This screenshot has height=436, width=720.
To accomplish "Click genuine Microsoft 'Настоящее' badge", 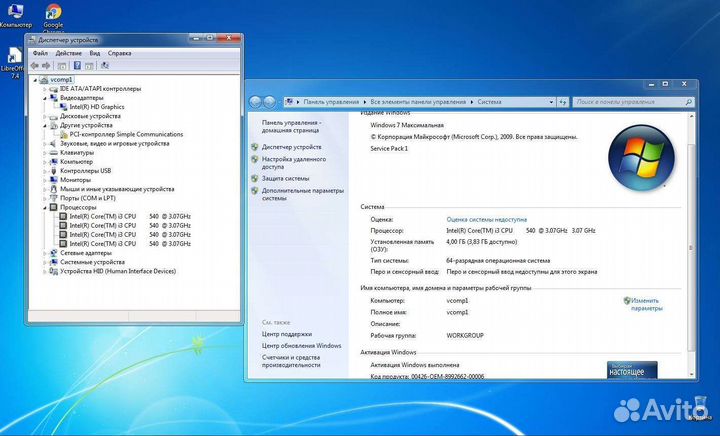I will coord(632,369).
